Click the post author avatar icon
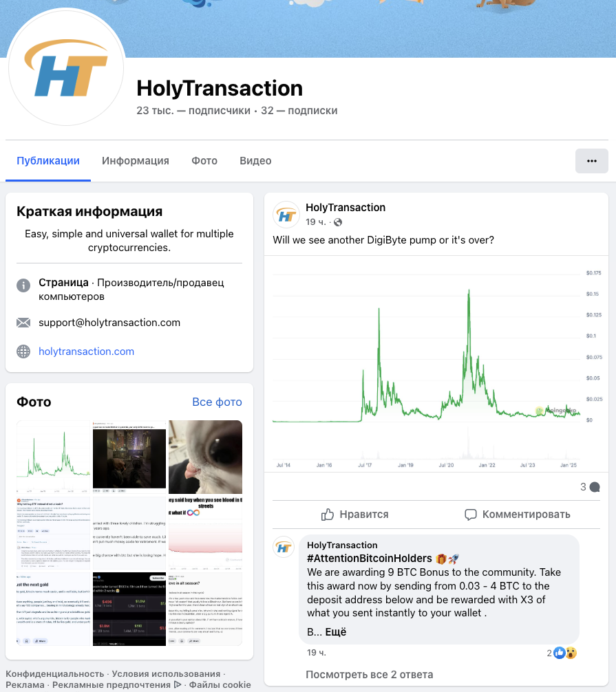Image resolution: width=616 pixels, height=692 pixels. (x=286, y=215)
